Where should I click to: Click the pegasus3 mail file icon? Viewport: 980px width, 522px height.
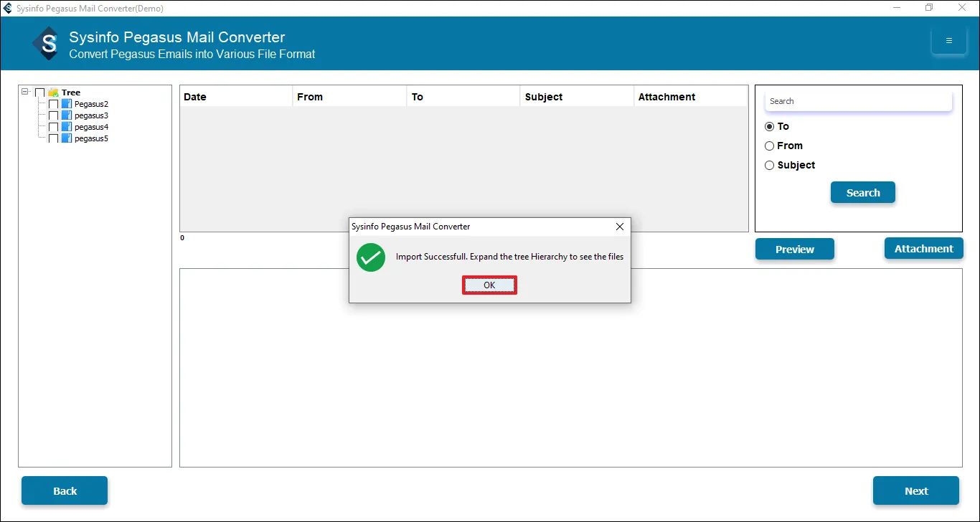(x=67, y=115)
